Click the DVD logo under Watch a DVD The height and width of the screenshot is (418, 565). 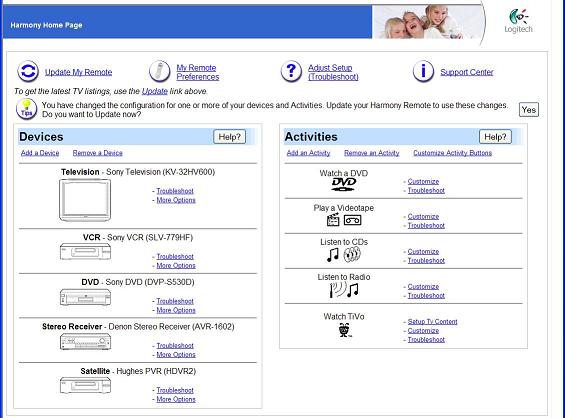point(343,184)
